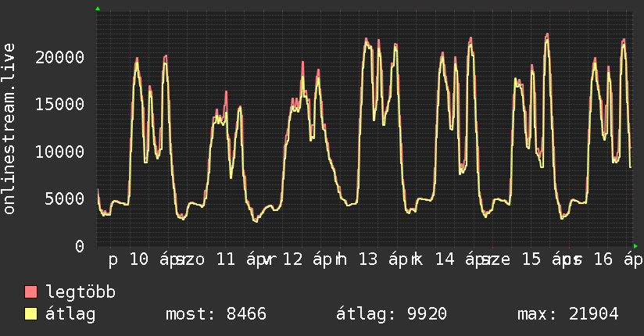Click the 0 y-axis label

click(80, 246)
